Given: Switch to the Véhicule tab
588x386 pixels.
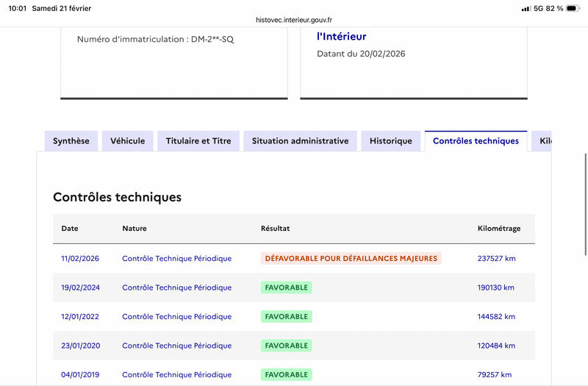Looking at the screenshot, I should point(127,141).
